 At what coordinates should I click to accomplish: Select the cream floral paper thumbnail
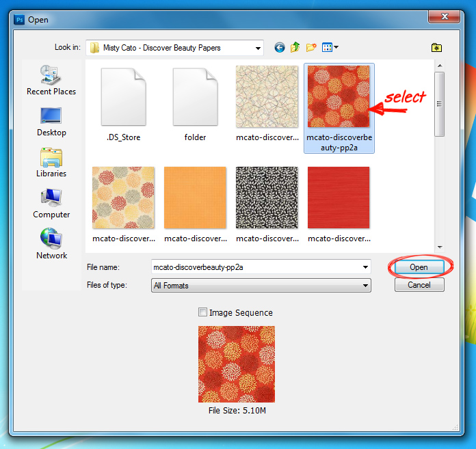[x=123, y=198]
